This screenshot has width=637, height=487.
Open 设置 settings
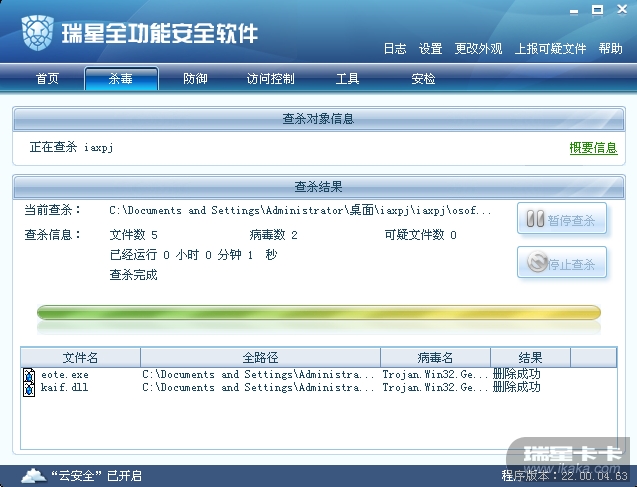pyautogui.click(x=430, y=49)
